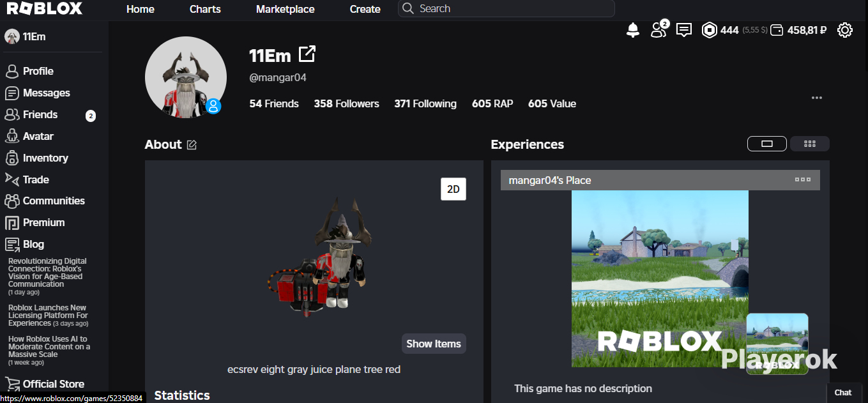Click the 605 RAP stat
The width and height of the screenshot is (868, 403).
tap(492, 103)
